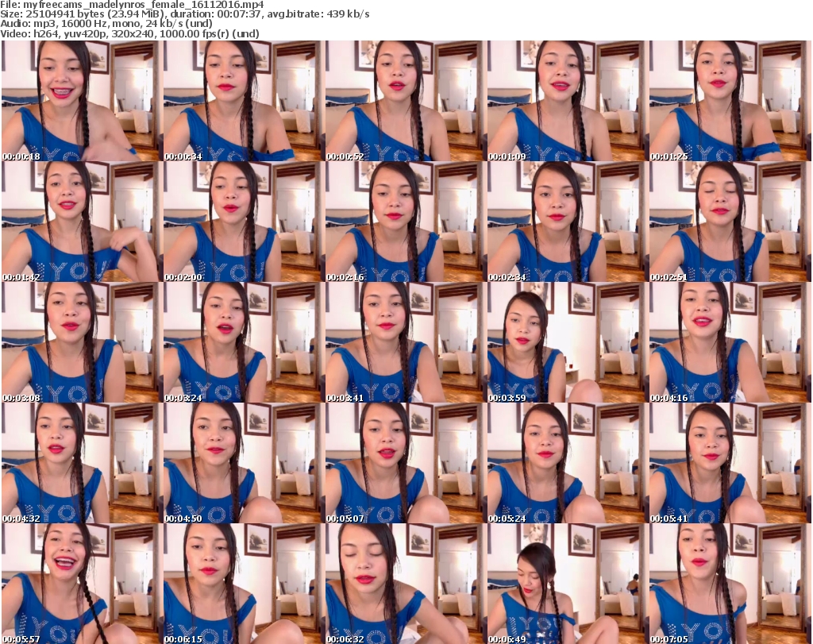Image resolution: width=813 pixels, height=644 pixels.
Task: Select the frame stamped 00:06:15
Action: click(243, 584)
